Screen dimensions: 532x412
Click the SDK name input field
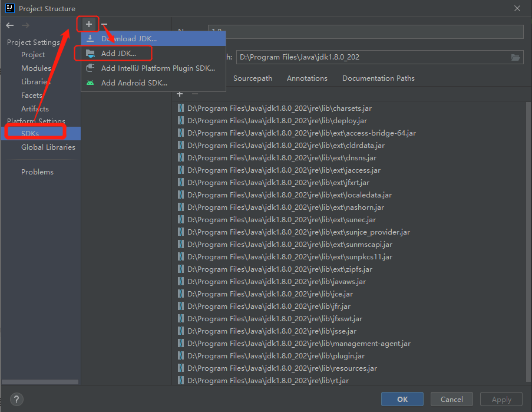click(x=365, y=32)
